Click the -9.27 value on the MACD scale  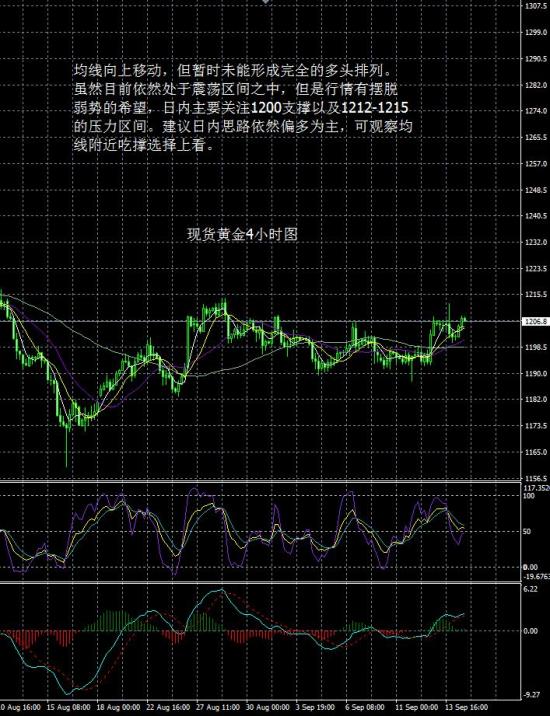[532, 695]
